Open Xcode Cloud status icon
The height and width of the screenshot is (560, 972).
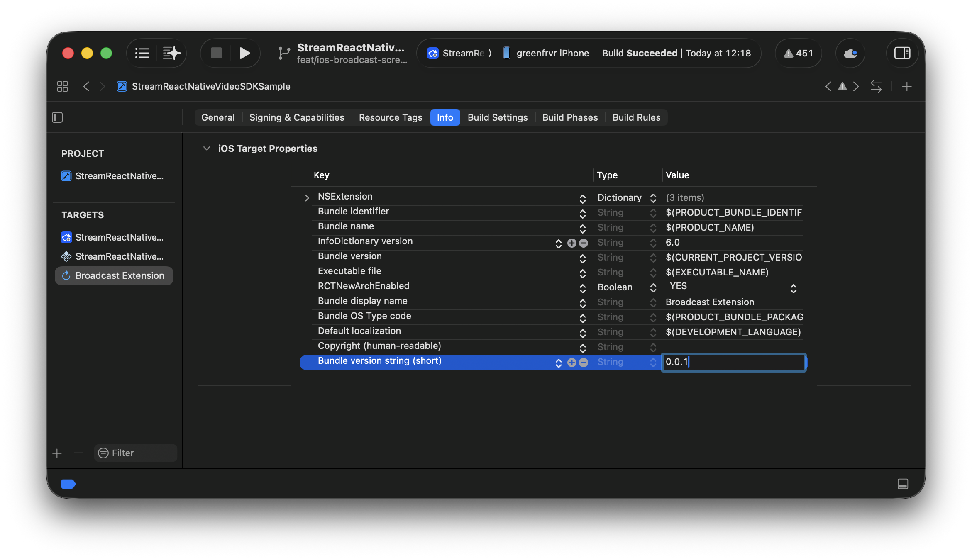pyautogui.click(x=850, y=53)
